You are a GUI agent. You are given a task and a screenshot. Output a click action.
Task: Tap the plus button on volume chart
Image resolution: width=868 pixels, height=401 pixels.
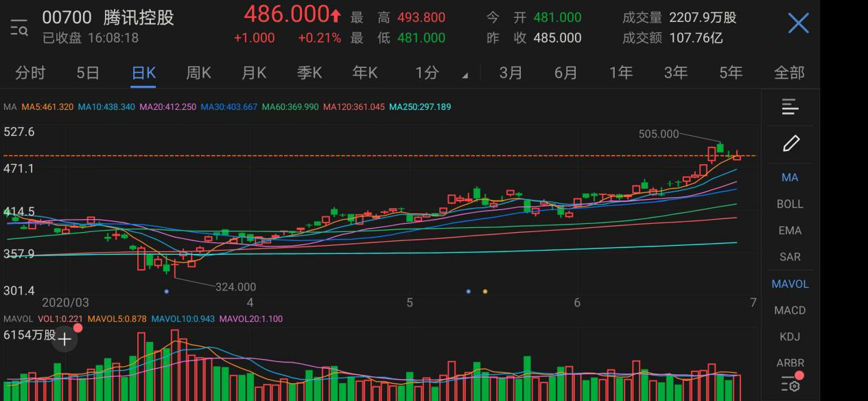point(64,339)
